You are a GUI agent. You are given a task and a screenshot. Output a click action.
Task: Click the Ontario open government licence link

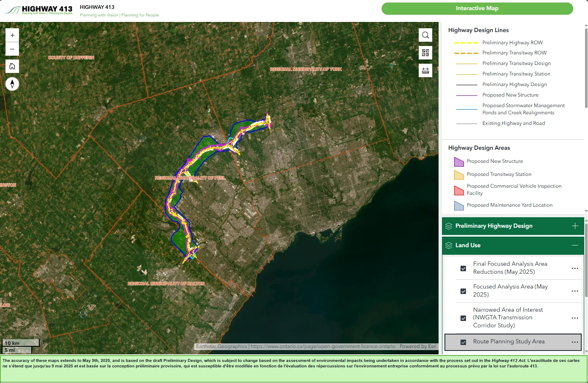pos(323,346)
